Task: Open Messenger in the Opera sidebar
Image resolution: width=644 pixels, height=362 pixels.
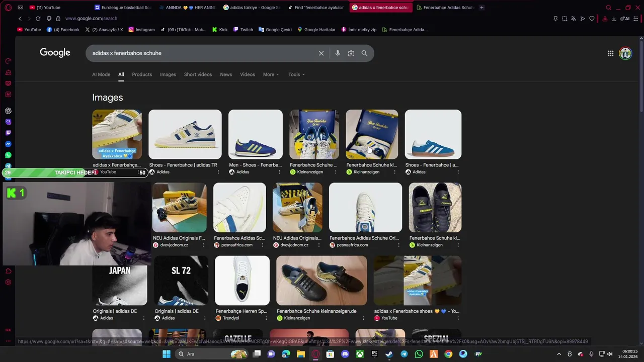Action: (8, 144)
